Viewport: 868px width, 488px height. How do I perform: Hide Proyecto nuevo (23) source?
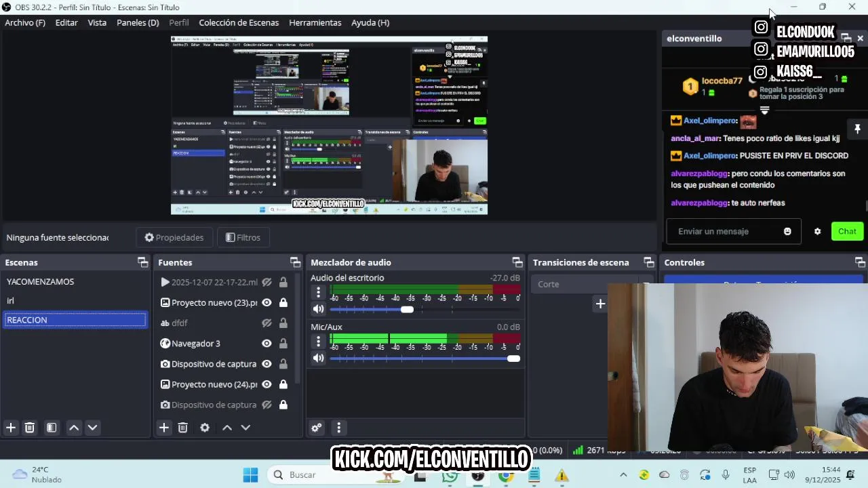pyautogui.click(x=267, y=303)
